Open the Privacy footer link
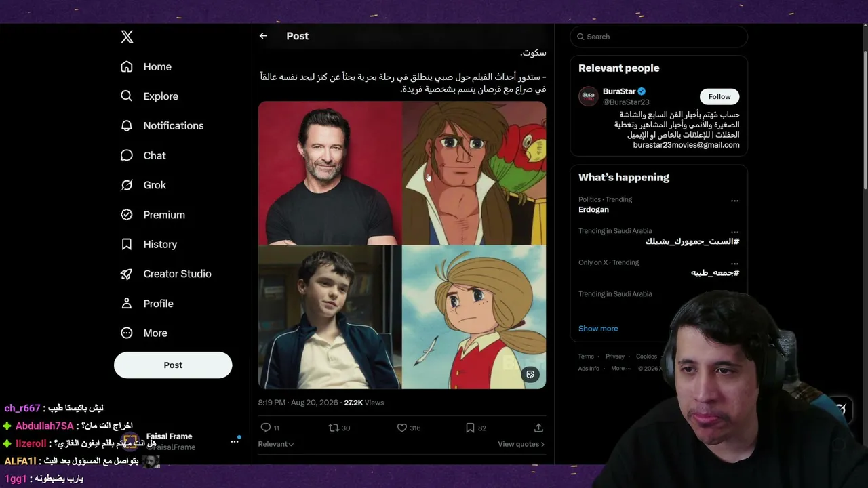868x488 pixels. pyautogui.click(x=615, y=357)
